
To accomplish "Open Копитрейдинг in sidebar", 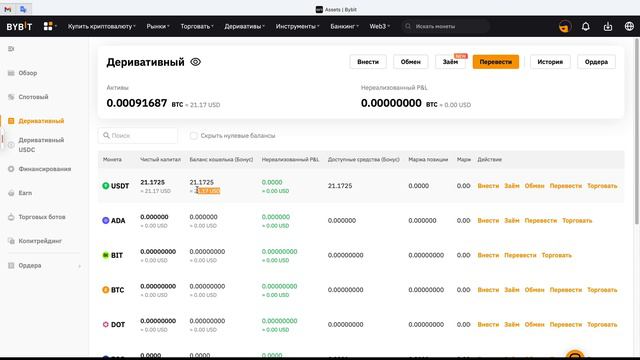I will pyautogui.click(x=40, y=241).
